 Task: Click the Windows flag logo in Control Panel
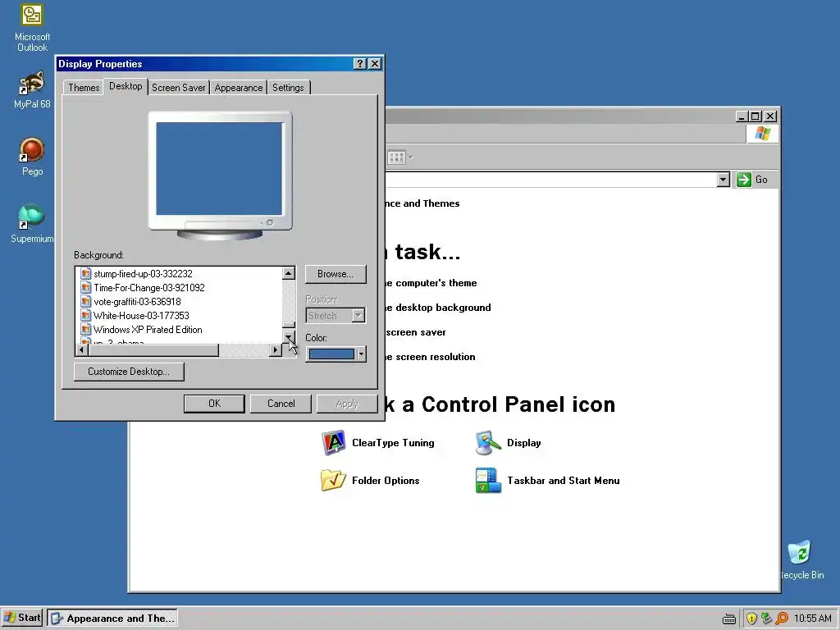pyautogui.click(x=762, y=134)
